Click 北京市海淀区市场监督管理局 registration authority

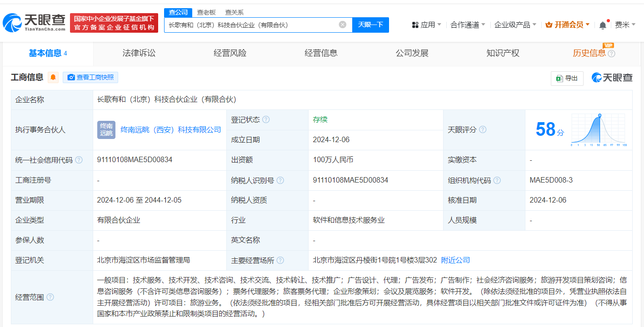(x=144, y=260)
